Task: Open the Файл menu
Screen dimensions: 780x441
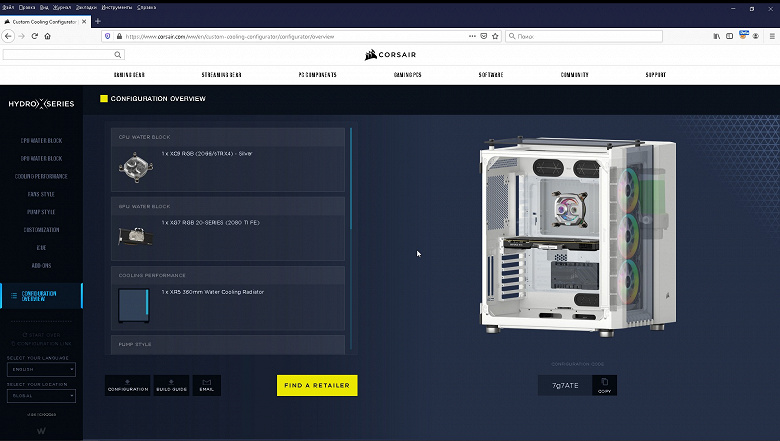Action: tap(8, 7)
